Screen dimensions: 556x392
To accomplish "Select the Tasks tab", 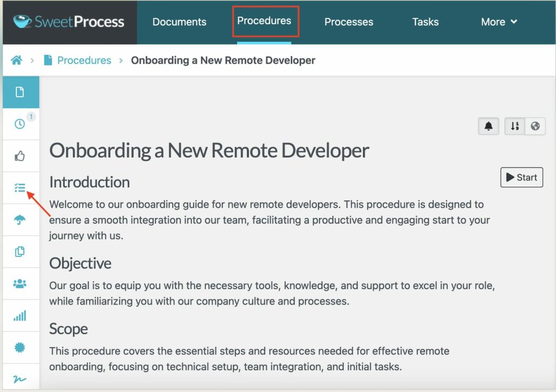I will point(425,22).
